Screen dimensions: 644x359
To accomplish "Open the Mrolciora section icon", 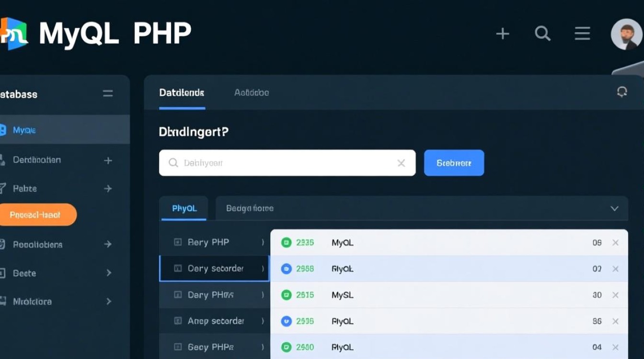I will pyautogui.click(x=4, y=302).
